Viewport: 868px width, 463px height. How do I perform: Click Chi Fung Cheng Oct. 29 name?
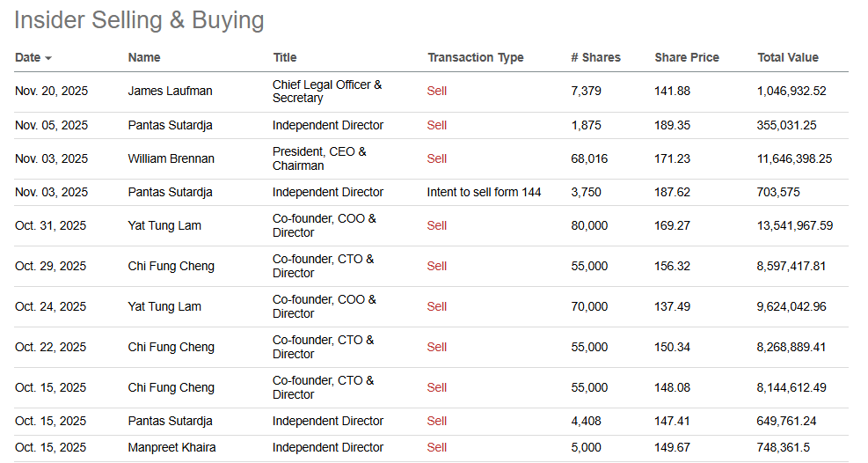click(x=171, y=266)
